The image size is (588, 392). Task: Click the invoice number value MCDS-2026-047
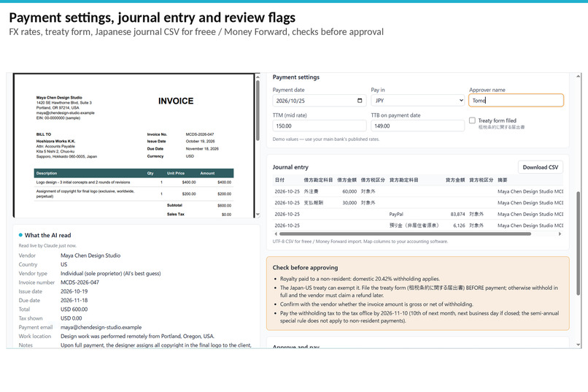pyautogui.click(x=80, y=283)
